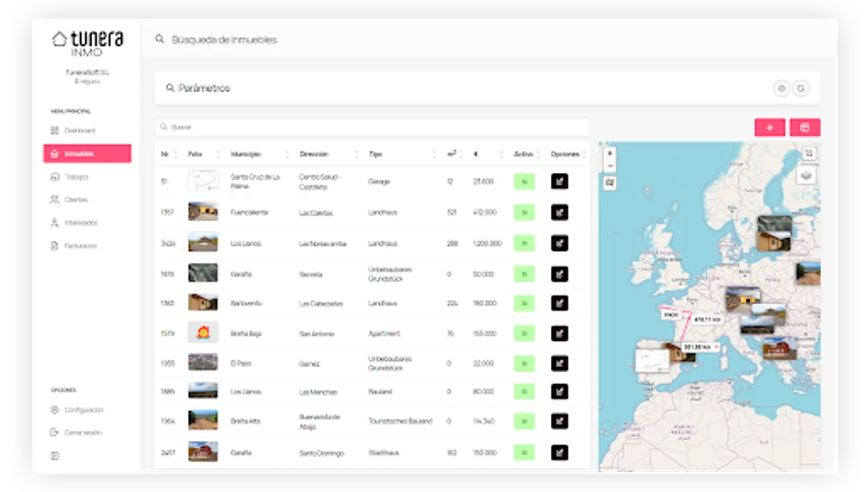Viewport: 868px width, 492px height.
Task: Open edit options for the Barlovento property
Action: [559, 303]
